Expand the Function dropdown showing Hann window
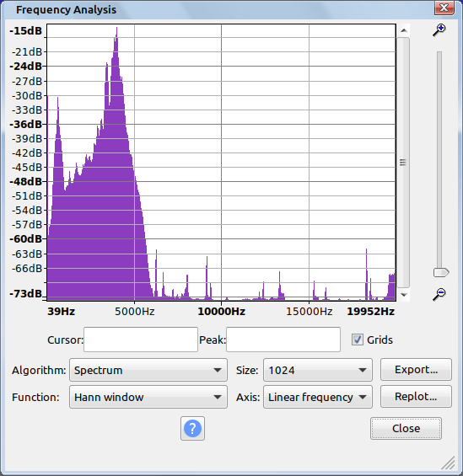This screenshot has height=476, width=463. tap(148, 397)
